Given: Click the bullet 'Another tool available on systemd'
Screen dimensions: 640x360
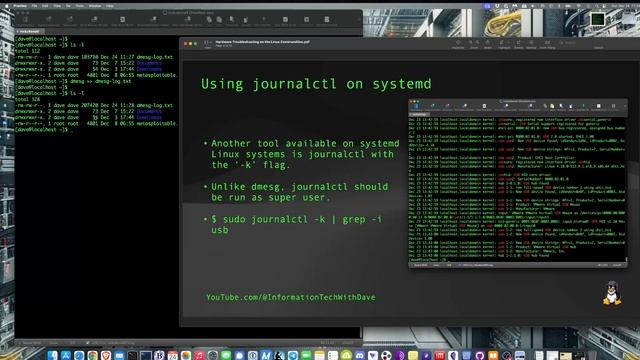Looking at the screenshot, I should point(305,154).
